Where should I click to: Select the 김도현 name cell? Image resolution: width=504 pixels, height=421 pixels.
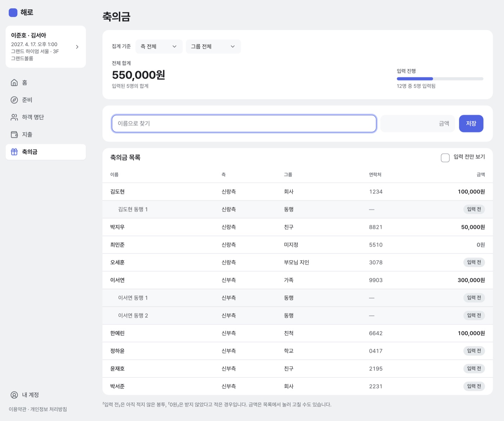(x=117, y=192)
